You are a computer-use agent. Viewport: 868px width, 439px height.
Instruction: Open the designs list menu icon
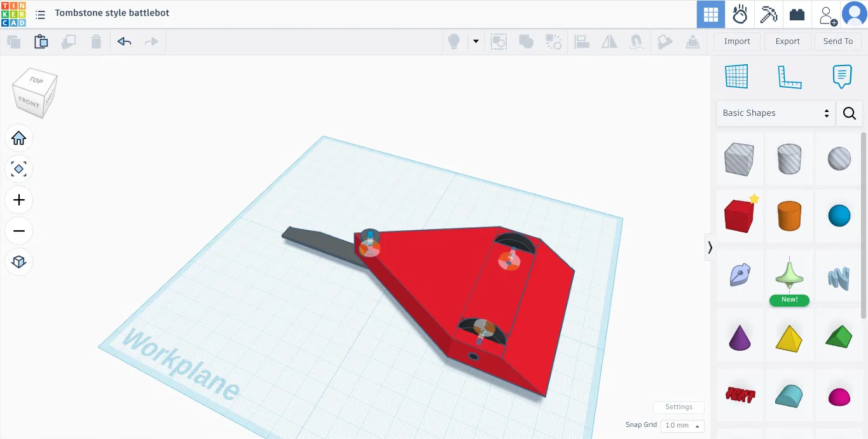click(x=41, y=14)
